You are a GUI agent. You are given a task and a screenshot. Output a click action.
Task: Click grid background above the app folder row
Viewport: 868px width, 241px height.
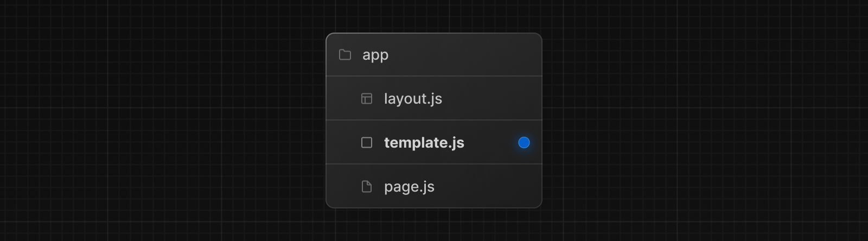tap(434, 15)
